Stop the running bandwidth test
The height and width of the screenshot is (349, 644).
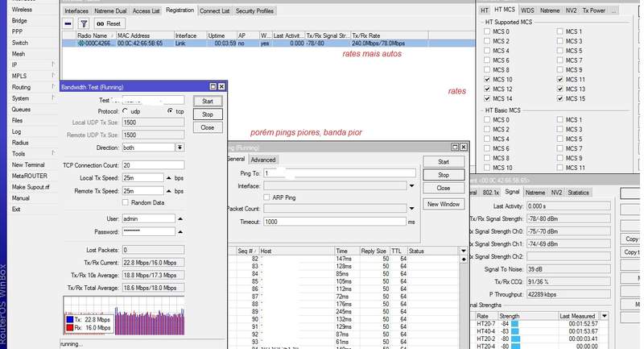click(208, 114)
